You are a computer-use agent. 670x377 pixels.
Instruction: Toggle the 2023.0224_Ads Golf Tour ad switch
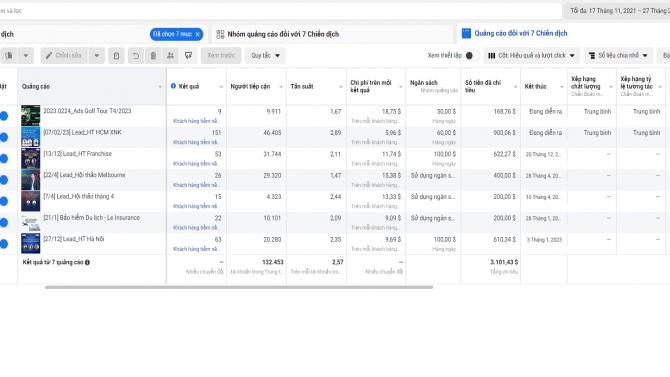4,116
